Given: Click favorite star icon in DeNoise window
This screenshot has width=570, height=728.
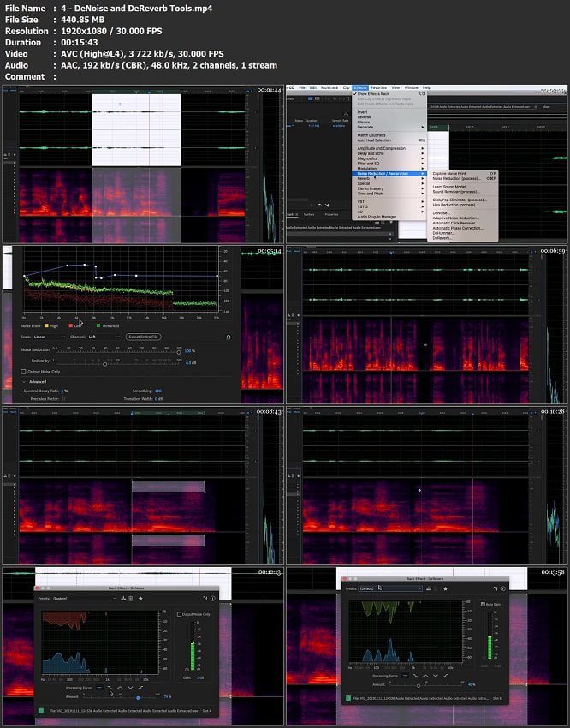Looking at the screenshot, I should (140, 599).
